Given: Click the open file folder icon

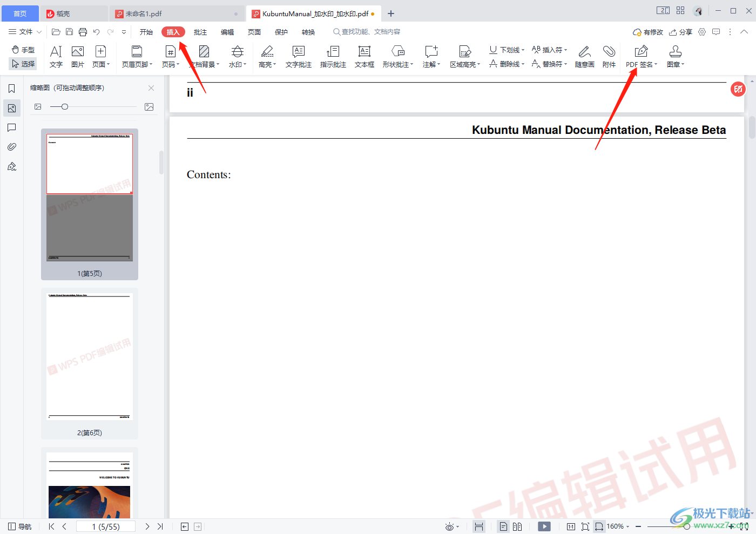Looking at the screenshot, I should (x=56, y=32).
